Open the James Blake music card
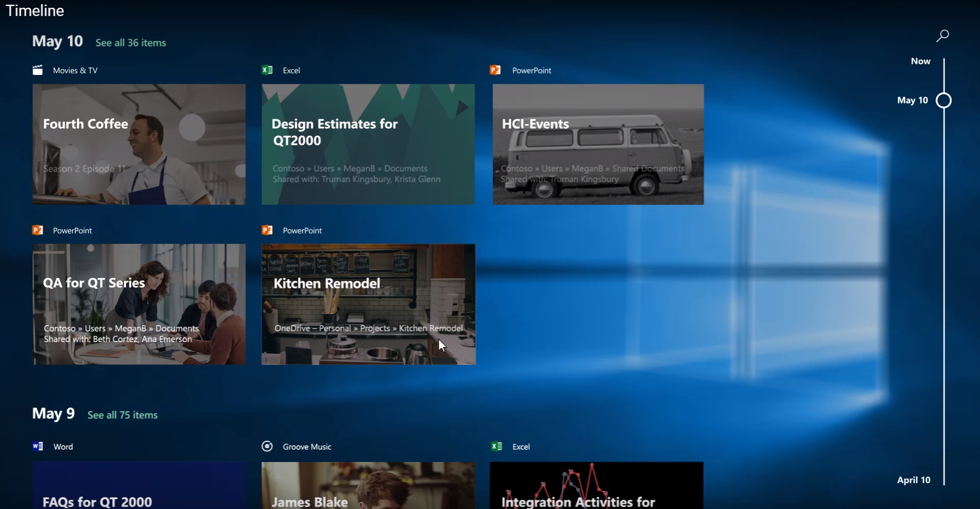 click(x=368, y=485)
